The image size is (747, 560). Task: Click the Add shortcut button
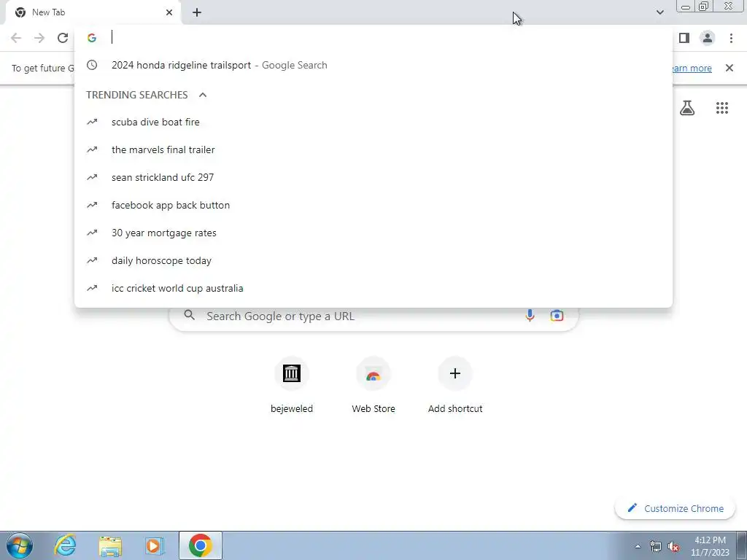[x=455, y=386]
